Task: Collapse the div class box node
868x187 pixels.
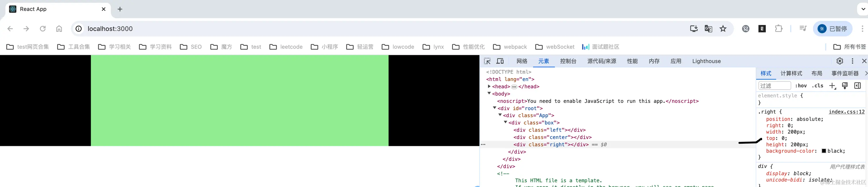Action: point(505,123)
